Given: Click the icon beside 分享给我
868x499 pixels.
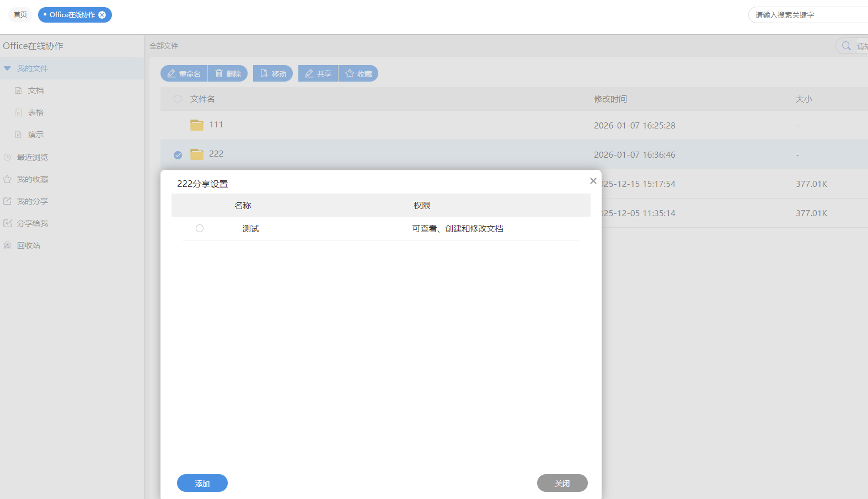Looking at the screenshot, I should pos(7,223).
